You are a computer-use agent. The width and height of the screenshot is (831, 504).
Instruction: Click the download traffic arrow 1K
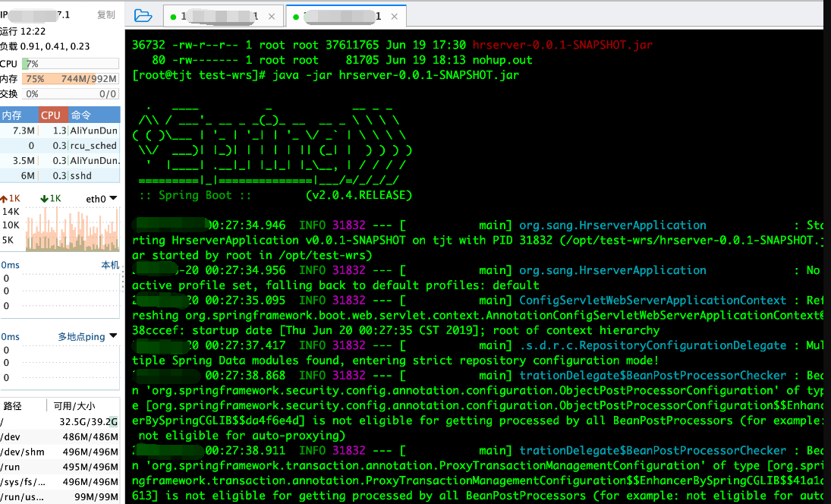pyautogui.click(x=51, y=199)
